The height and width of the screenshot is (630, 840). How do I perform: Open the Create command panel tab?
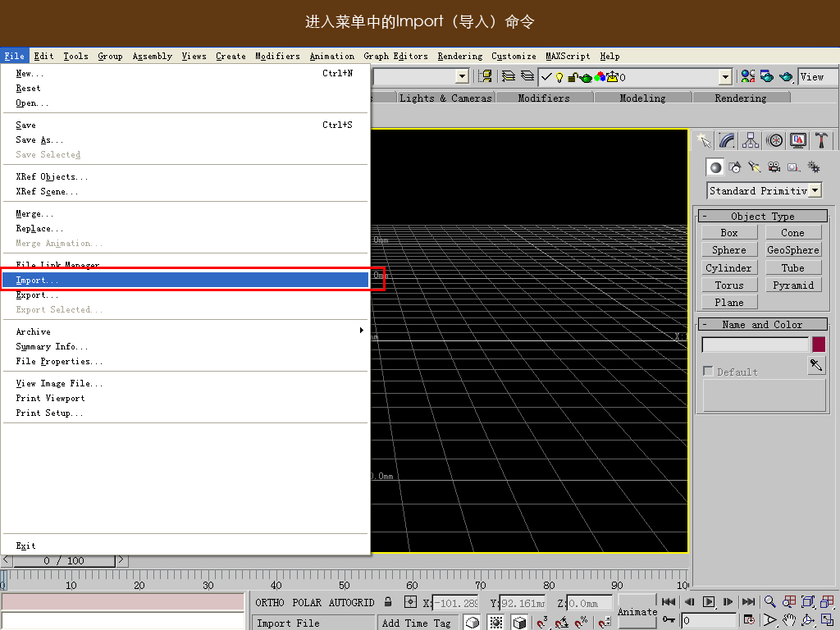pos(704,140)
